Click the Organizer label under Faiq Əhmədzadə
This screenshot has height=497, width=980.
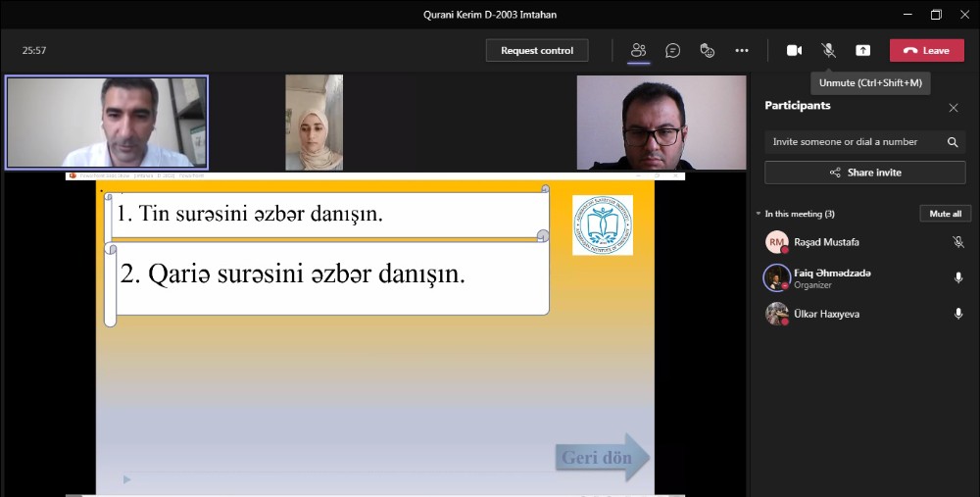(x=812, y=285)
